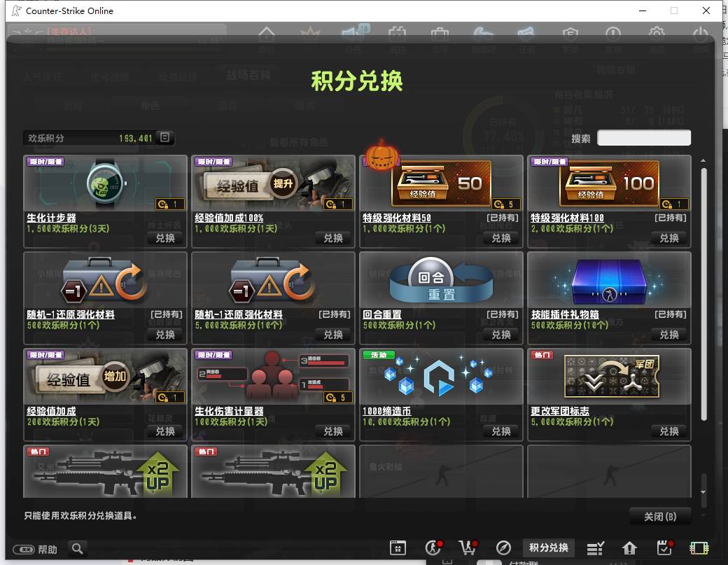
Task: Click the scroll-down arrow of the item list
Action: point(703,491)
